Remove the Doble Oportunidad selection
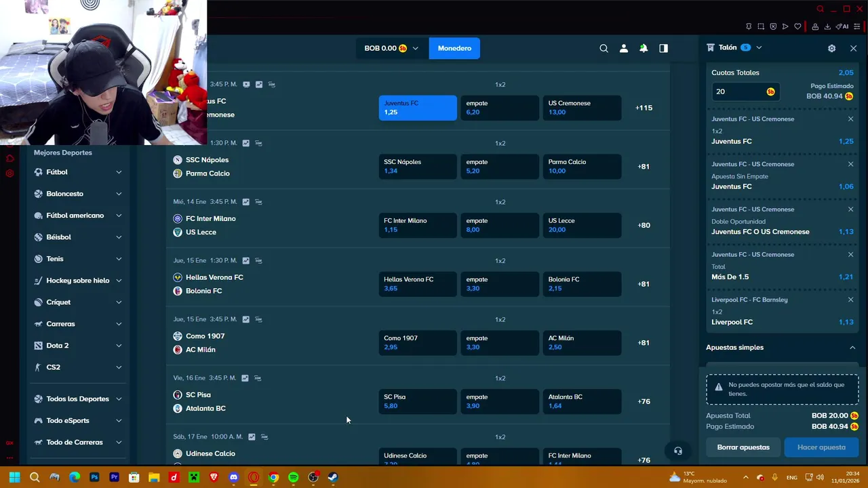The width and height of the screenshot is (868, 488). point(850,209)
